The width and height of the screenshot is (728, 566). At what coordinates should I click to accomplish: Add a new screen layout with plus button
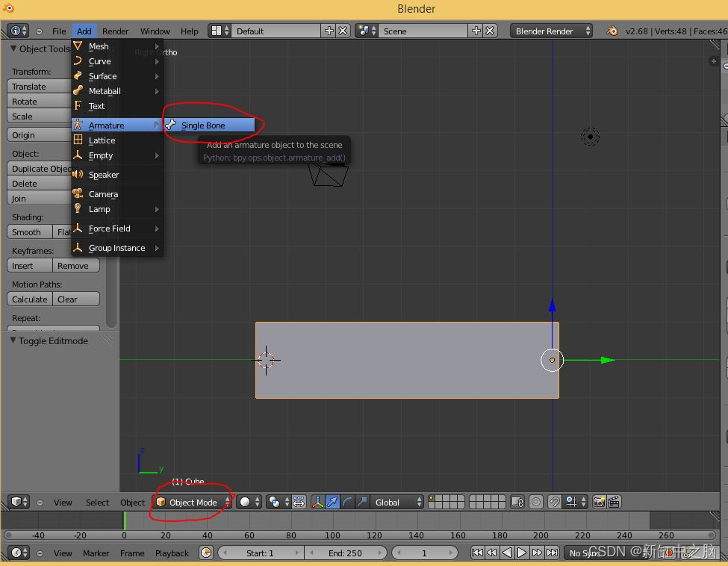[x=329, y=31]
